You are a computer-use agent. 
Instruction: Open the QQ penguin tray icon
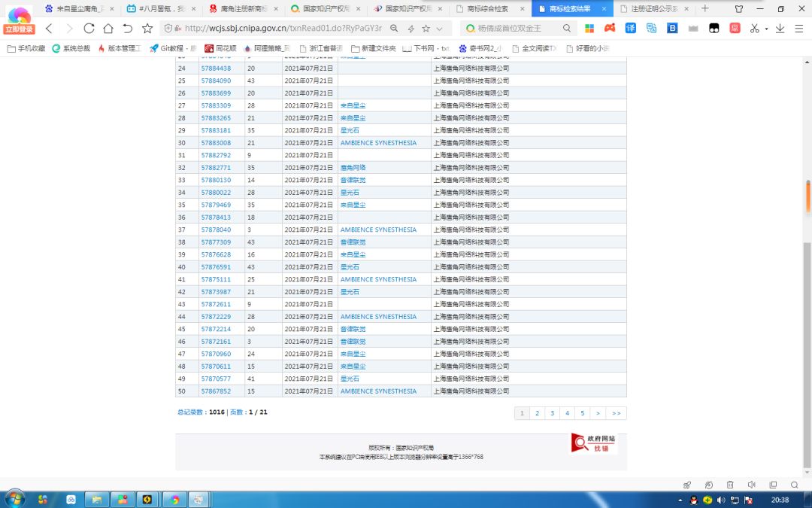[x=694, y=500]
